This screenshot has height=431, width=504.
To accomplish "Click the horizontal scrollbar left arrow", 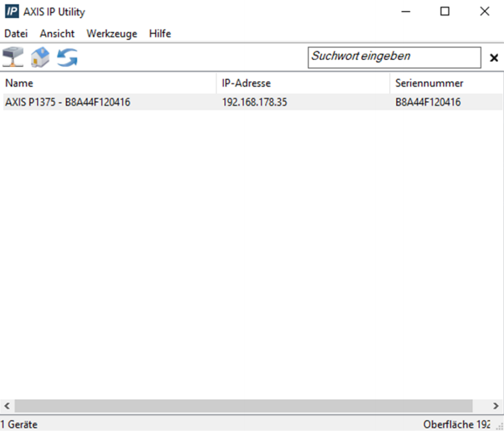I will [x=7, y=406].
